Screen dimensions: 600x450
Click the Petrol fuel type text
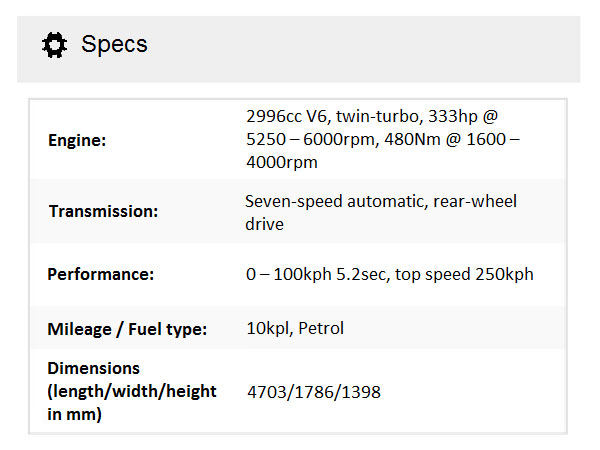click(324, 328)
